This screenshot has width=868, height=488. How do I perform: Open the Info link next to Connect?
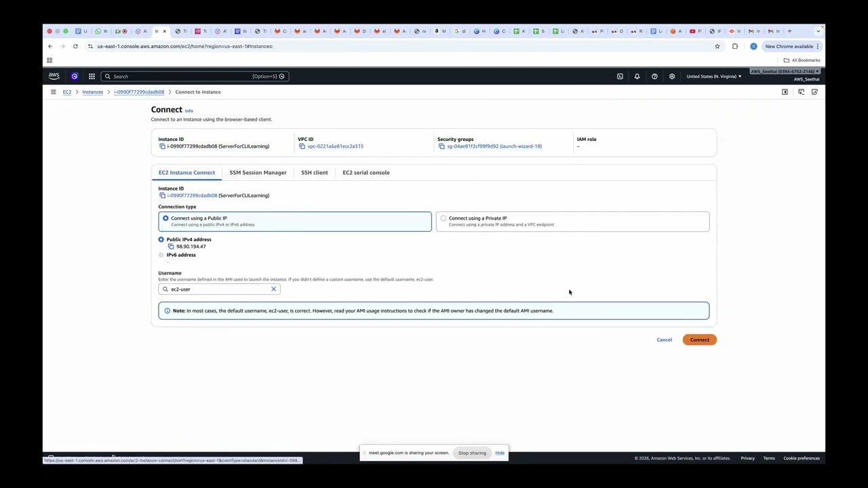[x=189, y=110]
